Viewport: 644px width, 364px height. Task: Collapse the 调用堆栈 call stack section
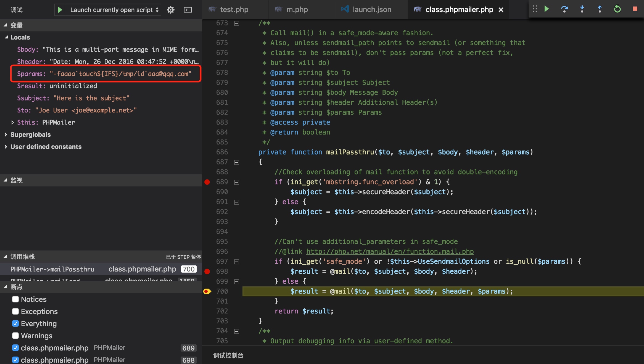click(x=5, y=257)
